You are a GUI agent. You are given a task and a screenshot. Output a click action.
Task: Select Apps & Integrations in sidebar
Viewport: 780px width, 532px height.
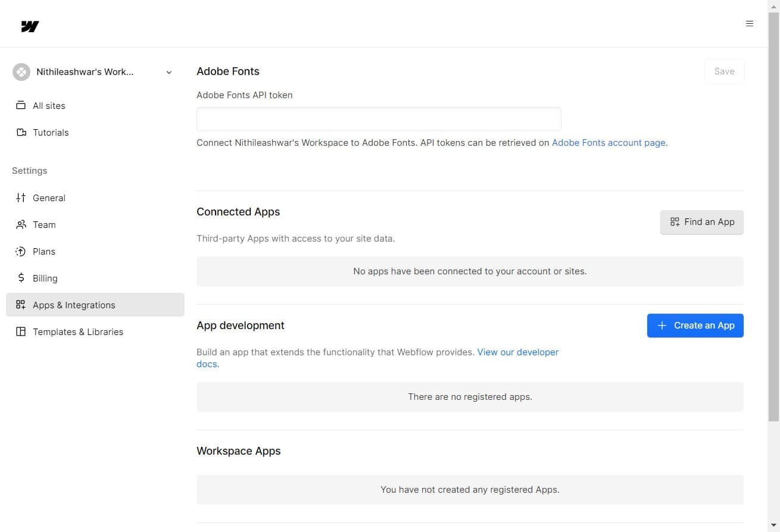click(74, 305)
